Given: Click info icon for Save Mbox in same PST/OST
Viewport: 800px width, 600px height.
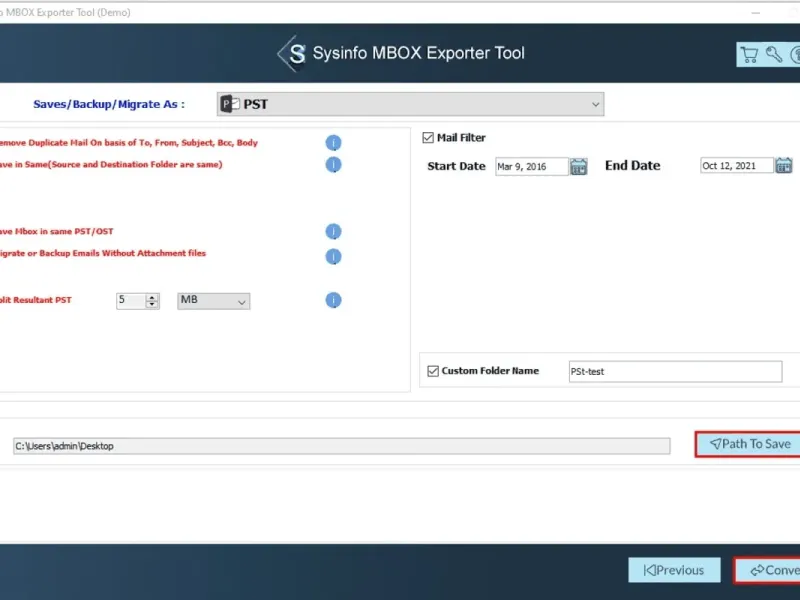Looking at the screenshot, I should click(333, 232).
